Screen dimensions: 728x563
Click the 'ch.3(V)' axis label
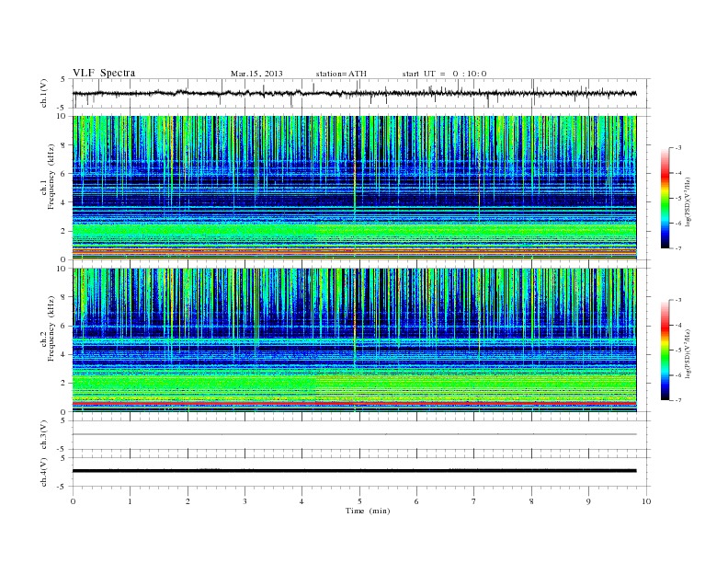(x=44, y=435)
